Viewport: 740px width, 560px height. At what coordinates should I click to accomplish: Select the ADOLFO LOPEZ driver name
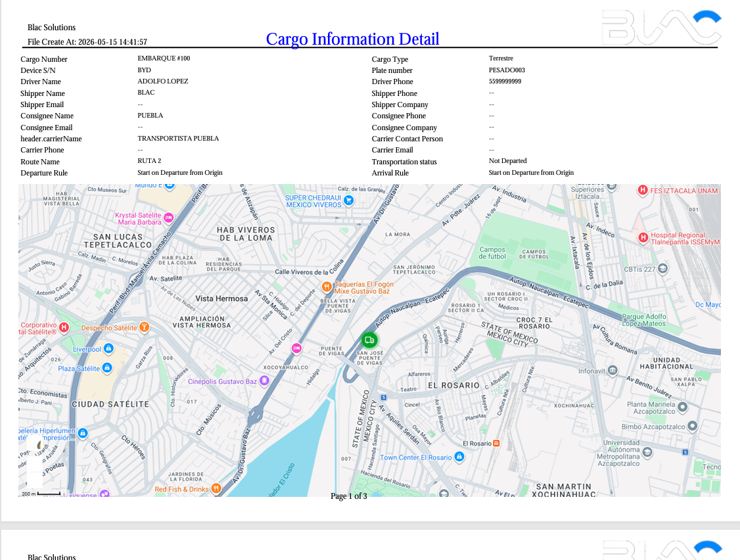[163, 82]
